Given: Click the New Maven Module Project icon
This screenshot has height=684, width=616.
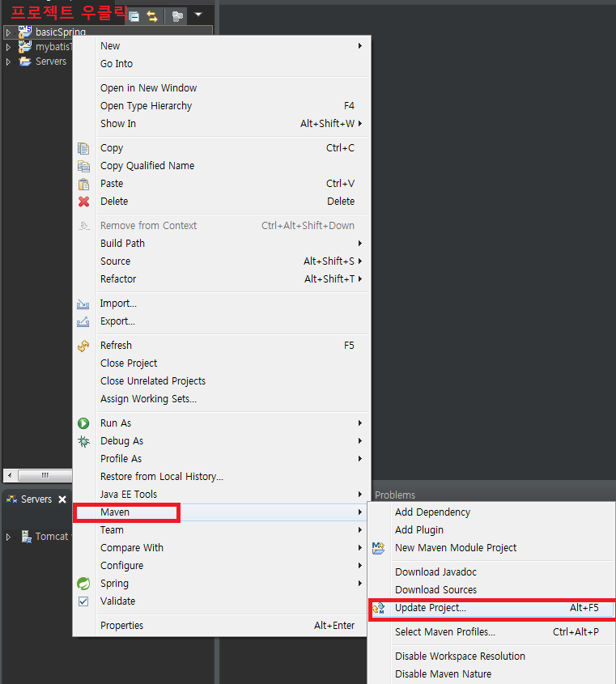Looking at the screenshot, I should tap(378, 548).
